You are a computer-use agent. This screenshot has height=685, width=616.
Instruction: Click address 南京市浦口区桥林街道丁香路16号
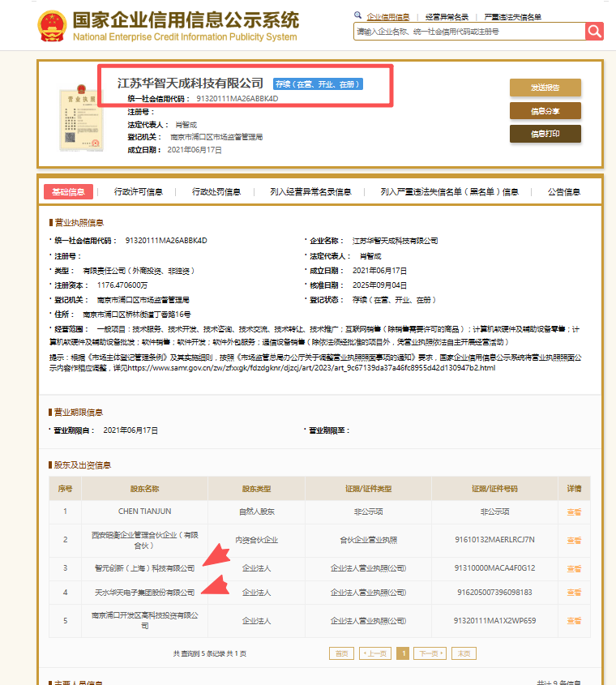tap(137, 315)
